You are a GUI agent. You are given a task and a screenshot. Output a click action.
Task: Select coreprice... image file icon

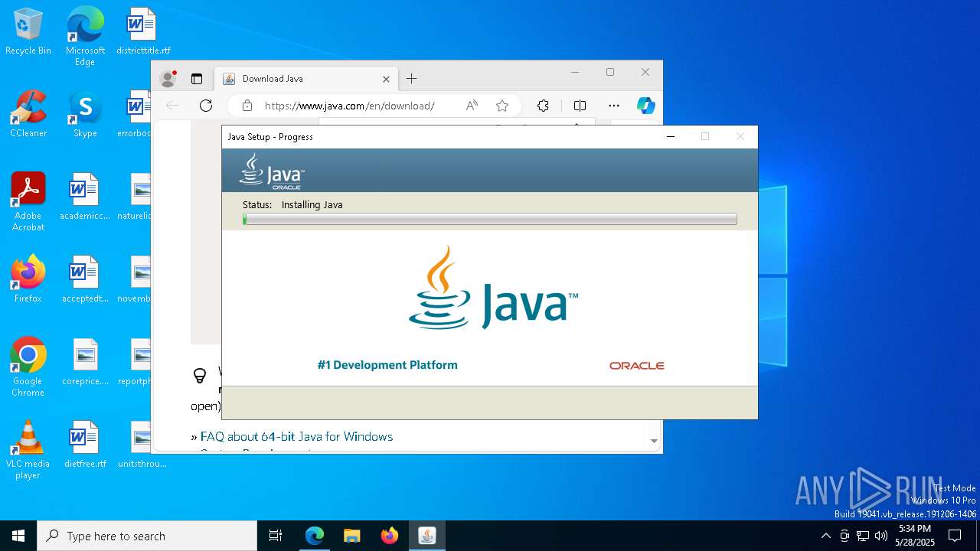[85, 363]
